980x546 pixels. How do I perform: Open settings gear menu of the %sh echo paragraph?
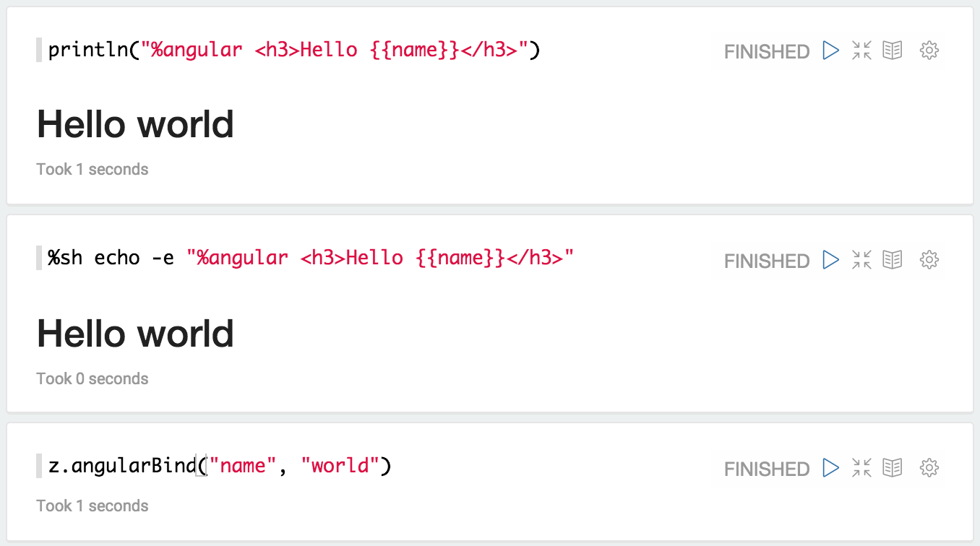pyautogui.click(x=929, y=259)
